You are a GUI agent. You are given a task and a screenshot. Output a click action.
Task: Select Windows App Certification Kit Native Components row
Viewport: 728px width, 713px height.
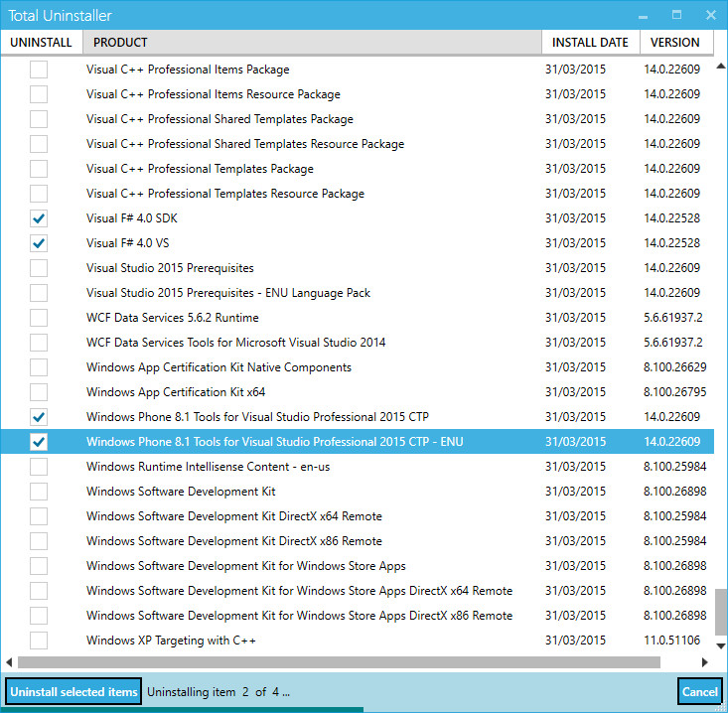(357, 367)
